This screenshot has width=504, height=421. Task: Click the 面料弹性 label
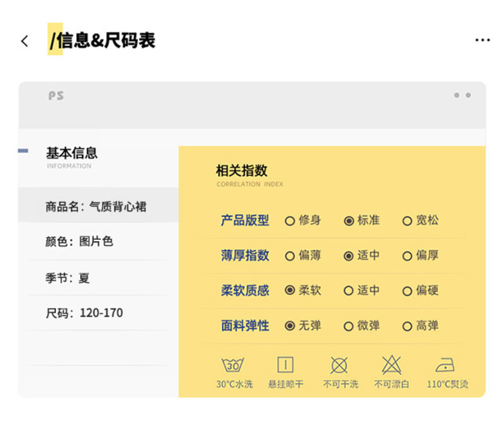(245, 326)
